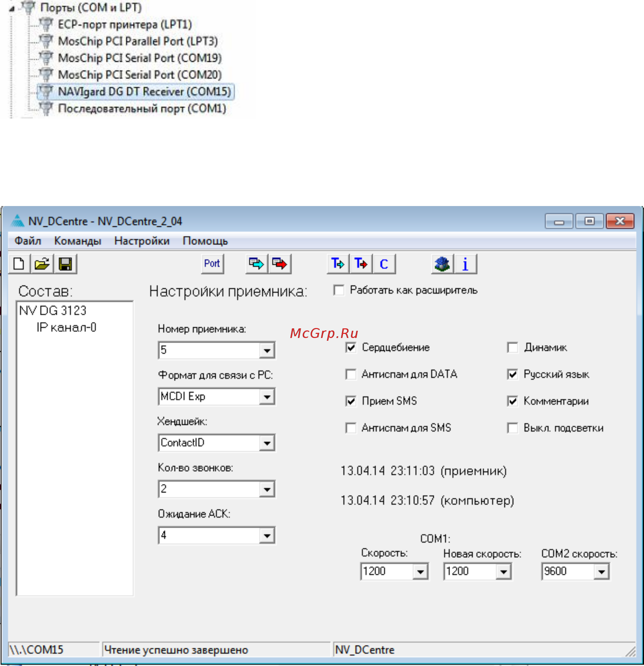Click Чтение успешно завершено status text
Screen dimensions: 644x666
tap(176, 650)
